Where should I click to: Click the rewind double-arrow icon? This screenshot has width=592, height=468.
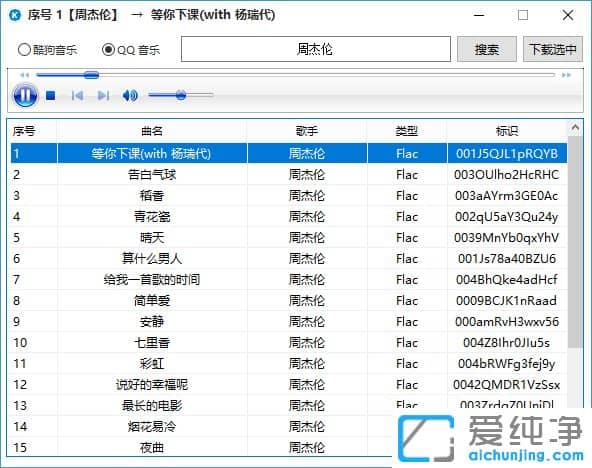point(25,75)
